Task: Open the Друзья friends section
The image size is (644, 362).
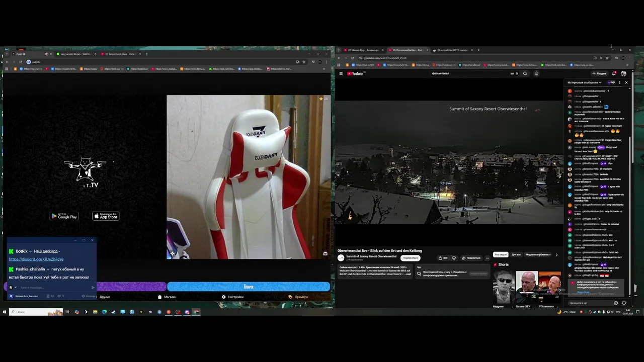Action: point(104,297)
